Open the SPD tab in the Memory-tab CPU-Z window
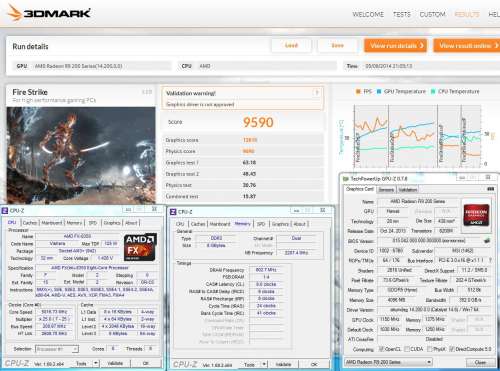The height and width of the screenshot is (371, 500). pyautogui.click(x=261, y=224)
